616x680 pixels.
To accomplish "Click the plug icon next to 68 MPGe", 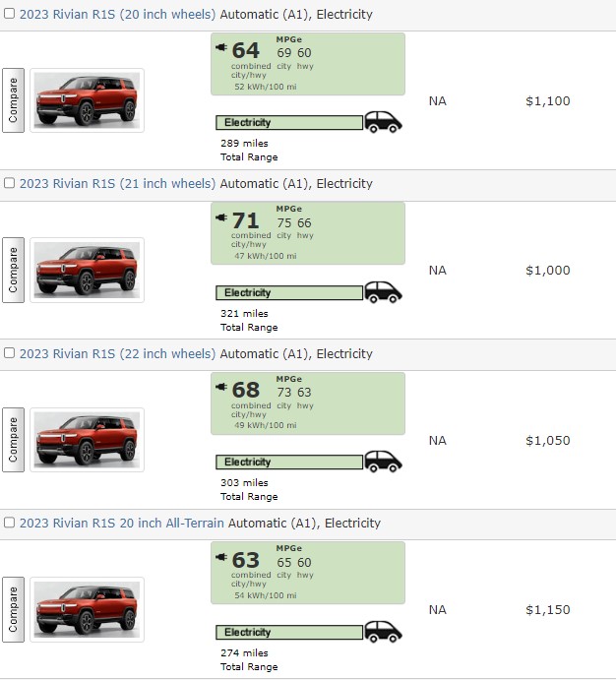I will pos(221,388).
